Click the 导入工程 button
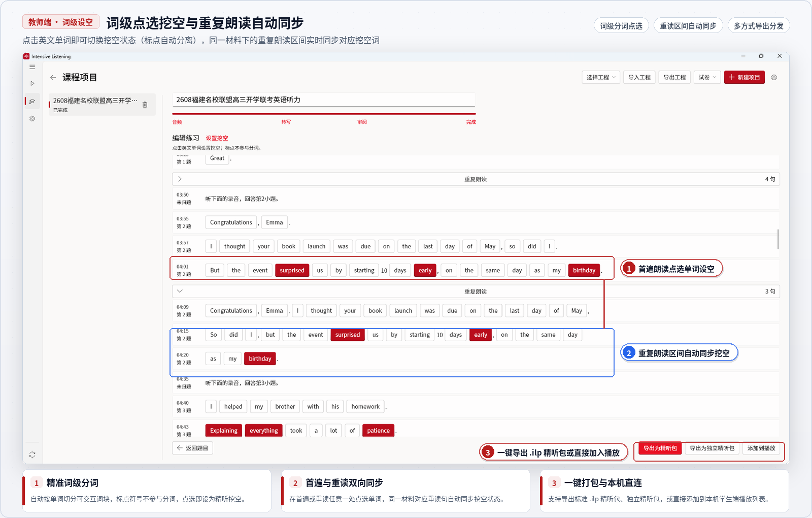This screenshot has width=812, height=518. 639,77
